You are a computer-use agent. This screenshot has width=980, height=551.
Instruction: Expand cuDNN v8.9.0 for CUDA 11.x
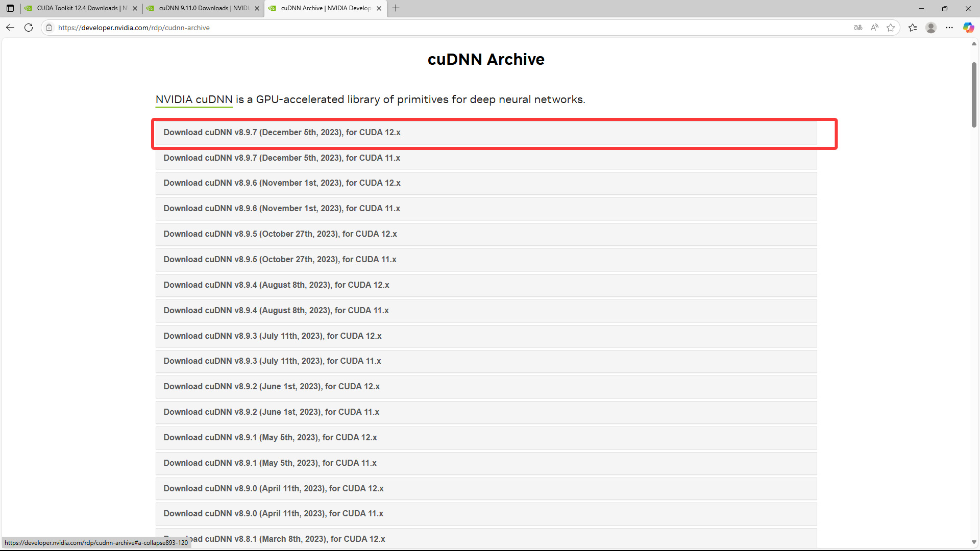pos(486,514)
